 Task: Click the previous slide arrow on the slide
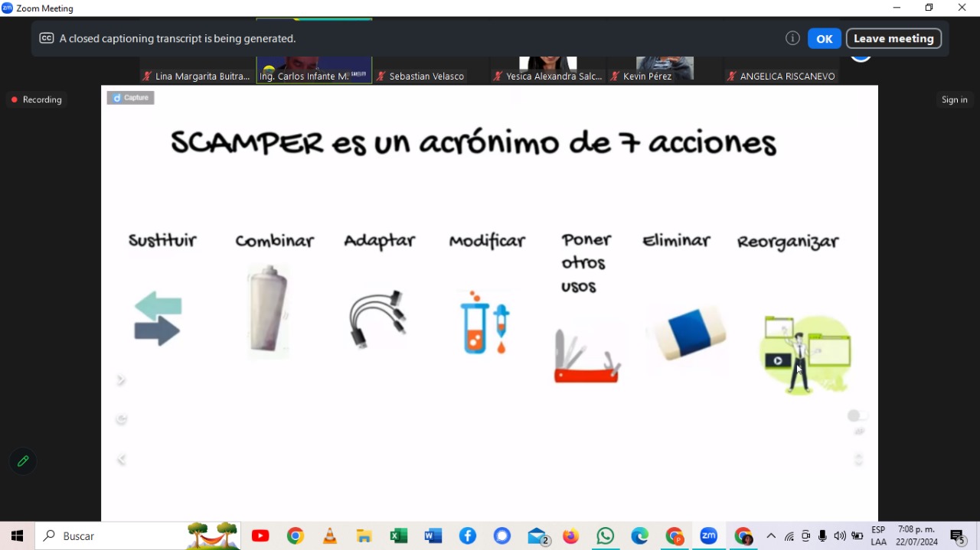[x=121, y=460]
